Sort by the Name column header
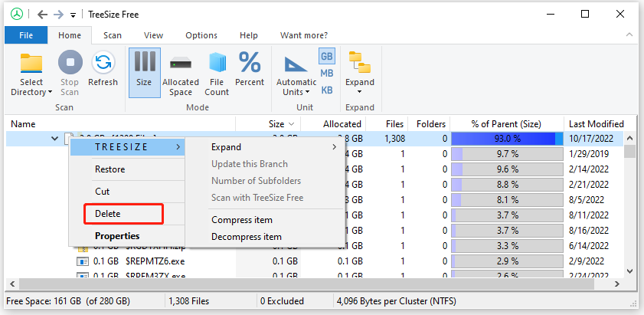 [120, 124]
